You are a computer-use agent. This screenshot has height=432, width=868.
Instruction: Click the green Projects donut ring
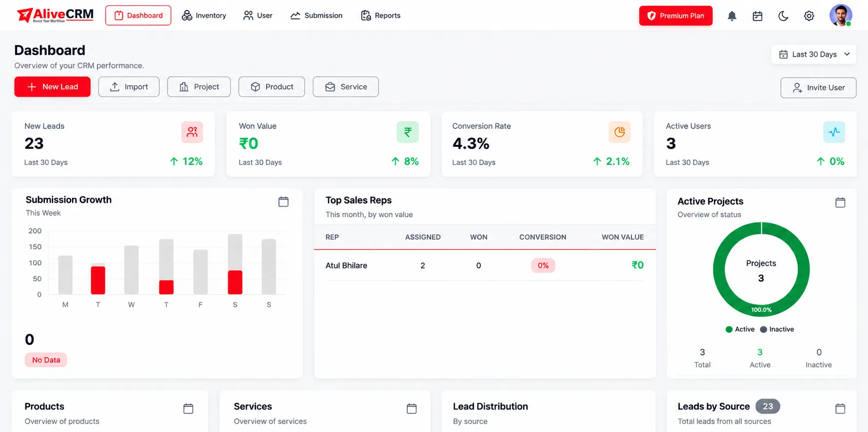coord(719,269)
